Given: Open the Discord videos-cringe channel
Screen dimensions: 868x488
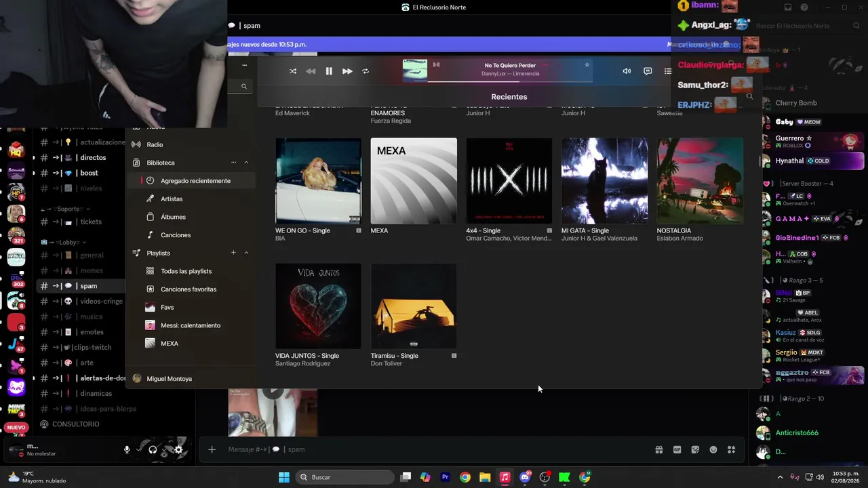Looking at the screenshot, I should pyautogui.click(x=81, y=301).
